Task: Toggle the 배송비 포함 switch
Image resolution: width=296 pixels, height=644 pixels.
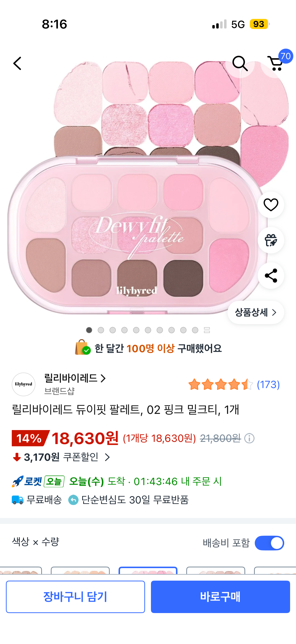Action: point(269,543)
